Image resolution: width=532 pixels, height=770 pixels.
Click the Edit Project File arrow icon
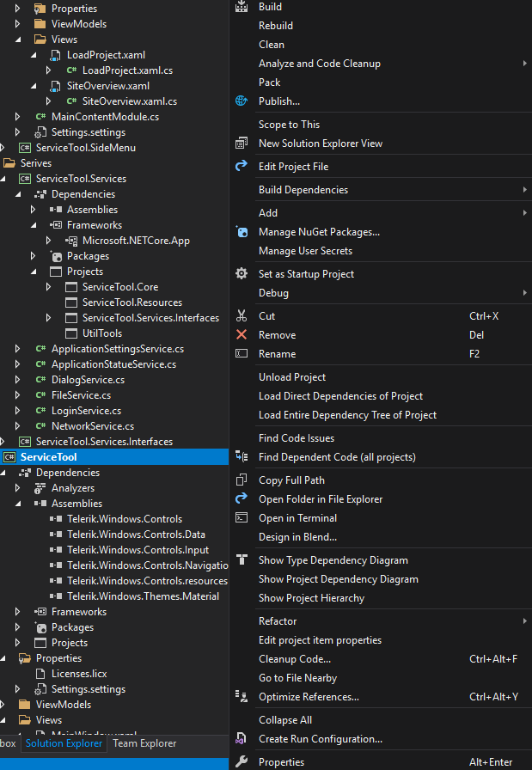point(242,166)
